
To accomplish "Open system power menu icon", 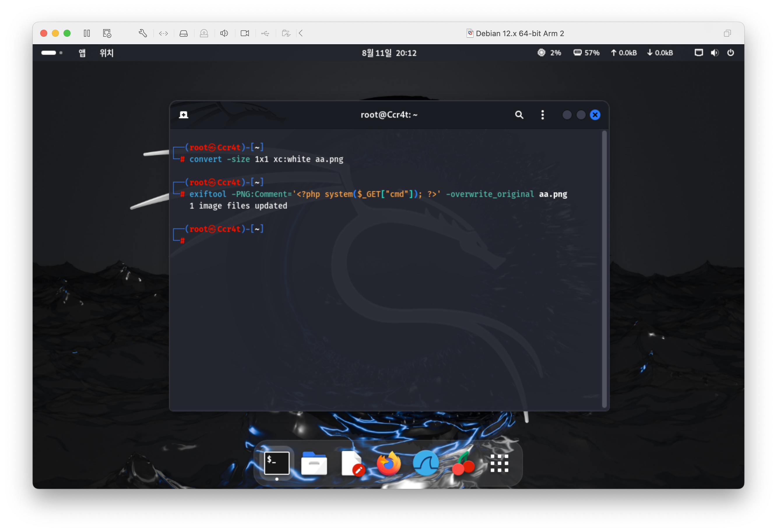I will coord(731,53).
